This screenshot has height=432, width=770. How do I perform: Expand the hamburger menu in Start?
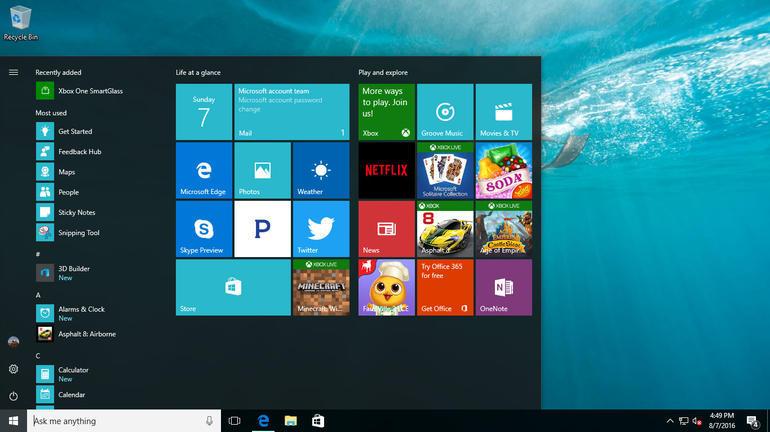tap(14, 72)
